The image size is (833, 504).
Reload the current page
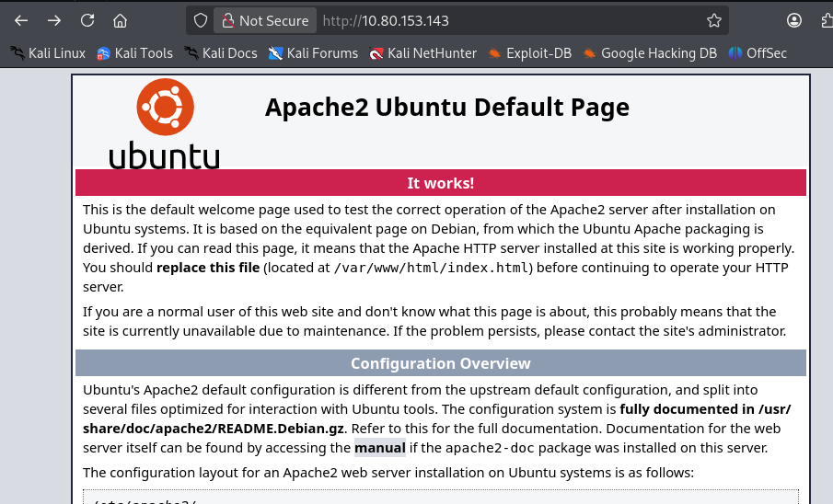click(87, 21)
